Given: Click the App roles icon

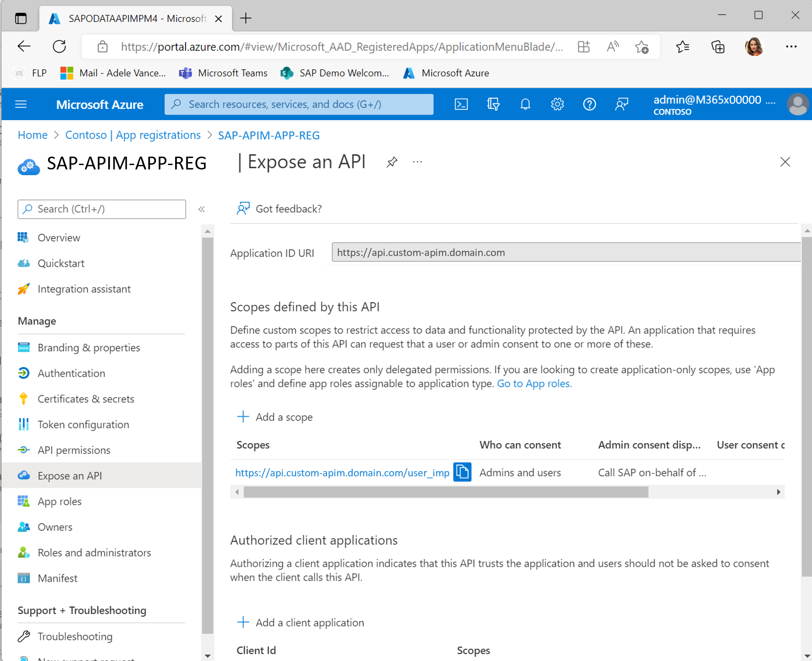Looking at the screenshot, I should [x=24, y=501].
